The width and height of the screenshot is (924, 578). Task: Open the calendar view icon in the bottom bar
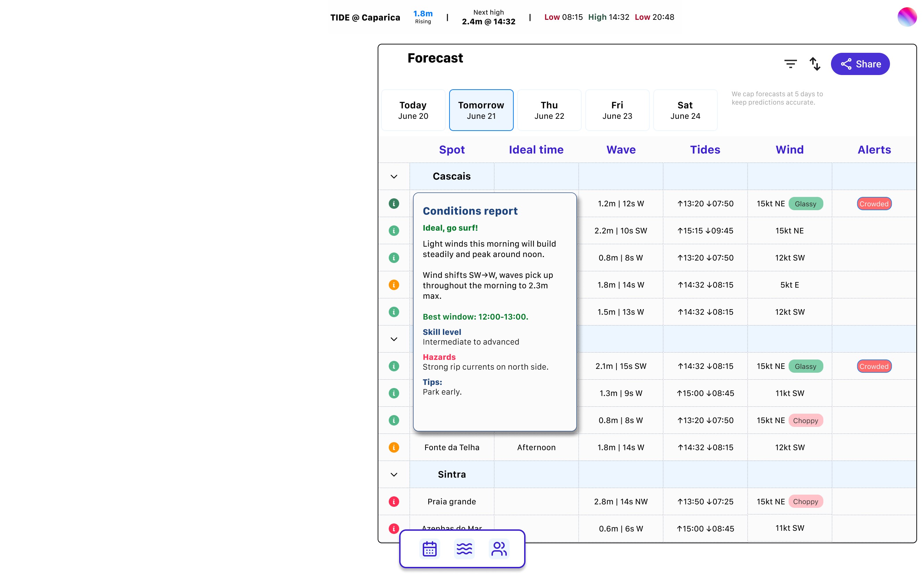[429, 549]
